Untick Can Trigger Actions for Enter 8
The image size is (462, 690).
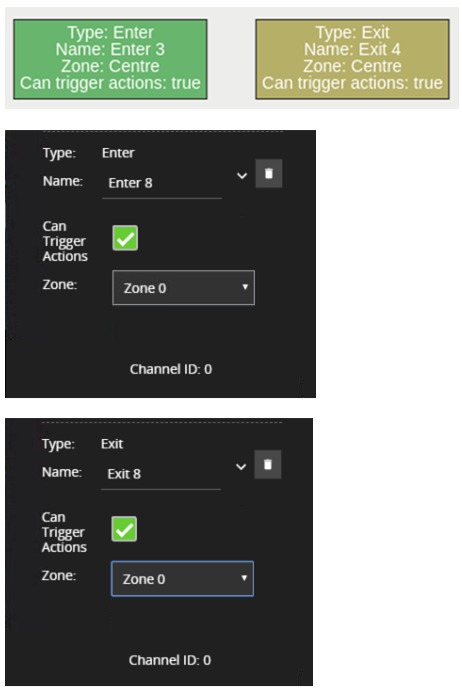(125, 238)
